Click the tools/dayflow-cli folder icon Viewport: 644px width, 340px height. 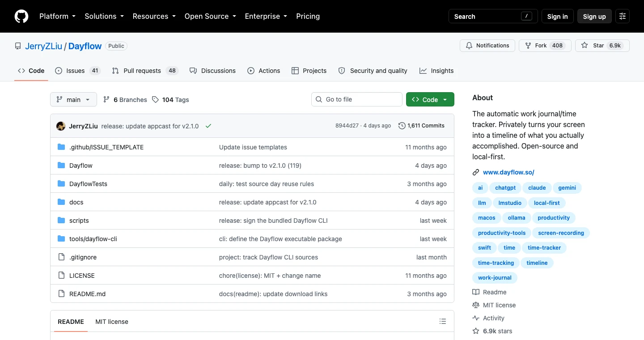(x=61, y=239)
